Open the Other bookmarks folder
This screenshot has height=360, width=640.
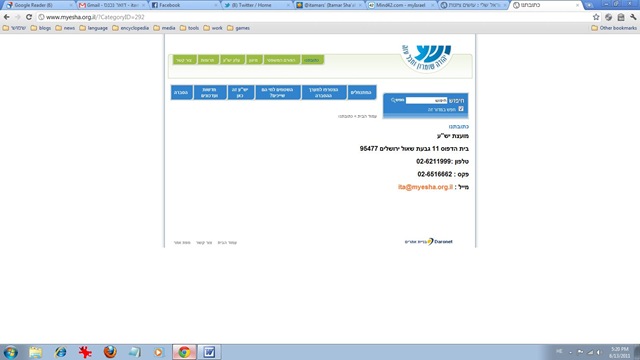point(614,28)
